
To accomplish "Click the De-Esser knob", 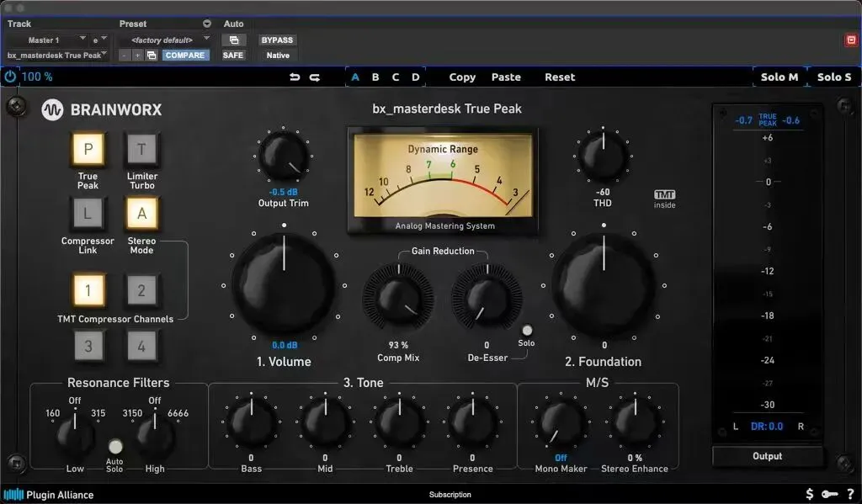I will pyautogui.click(x=487, y=299).
